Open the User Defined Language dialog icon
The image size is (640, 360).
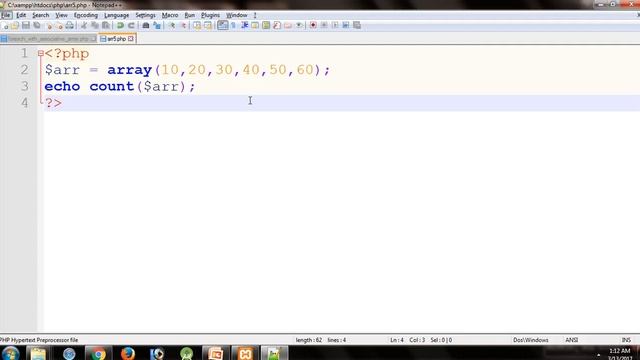pyautogui.click(x=255, y=25)
